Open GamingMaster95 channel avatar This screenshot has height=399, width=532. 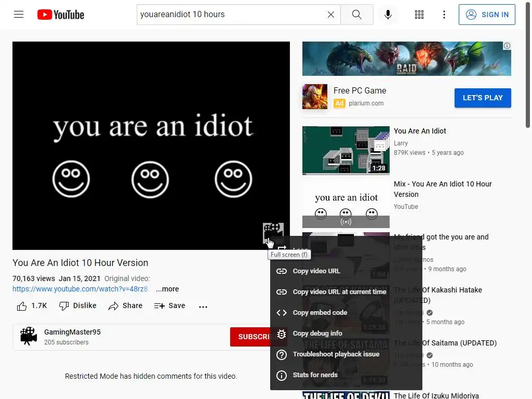(x=29, y=336)
